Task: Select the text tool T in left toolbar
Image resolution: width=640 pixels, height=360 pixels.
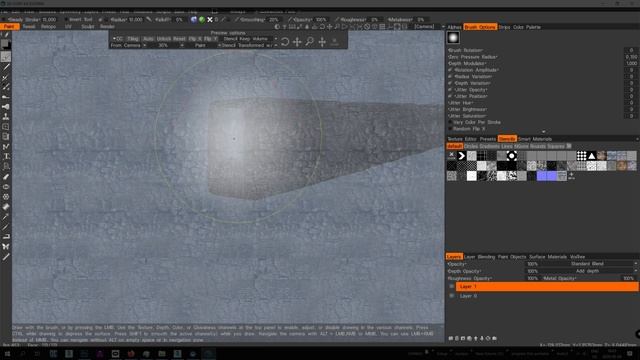Action: coord(6,156)
